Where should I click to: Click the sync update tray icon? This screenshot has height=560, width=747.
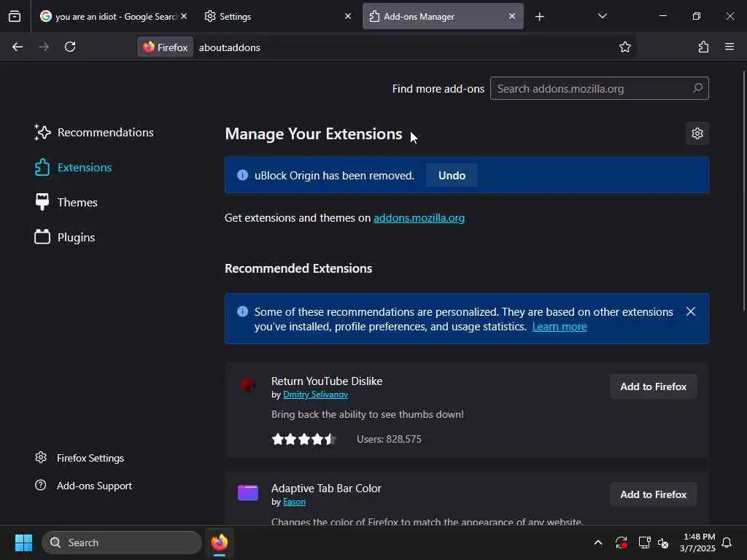pyautogui.click(x=621, y=542)
